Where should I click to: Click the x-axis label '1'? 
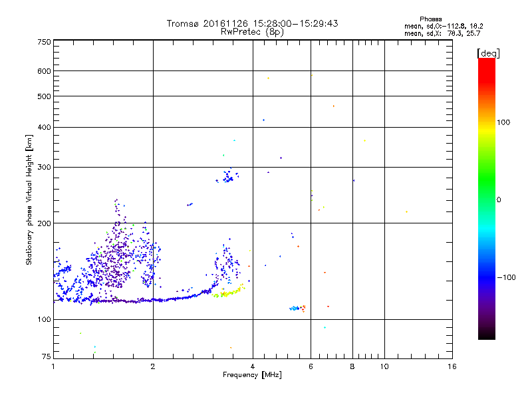(53, 366)
